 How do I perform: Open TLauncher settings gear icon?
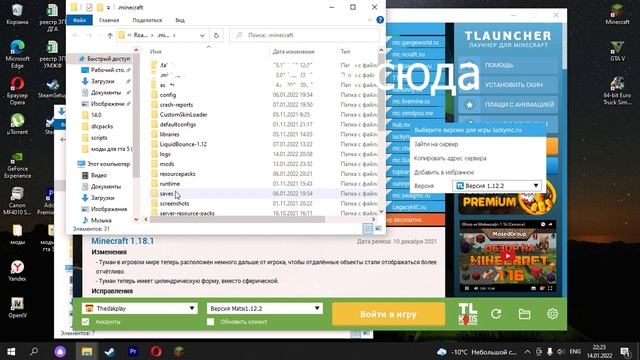(552, 314)
